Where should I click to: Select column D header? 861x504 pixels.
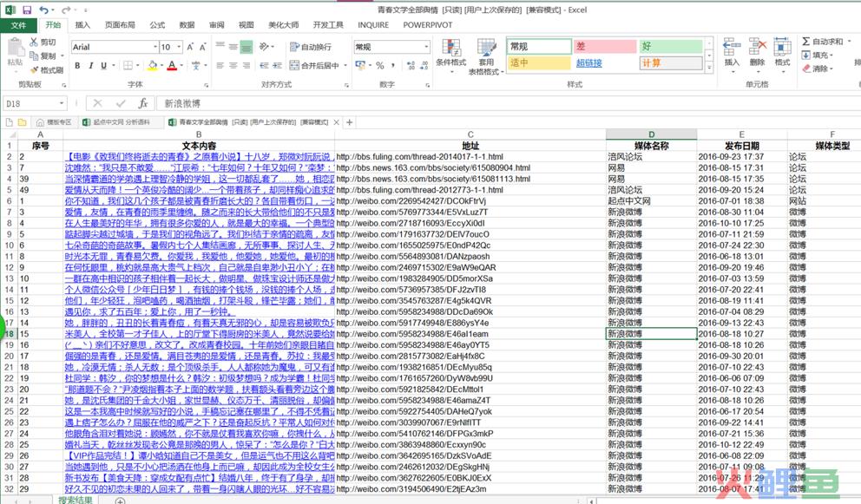coord(651,134)
